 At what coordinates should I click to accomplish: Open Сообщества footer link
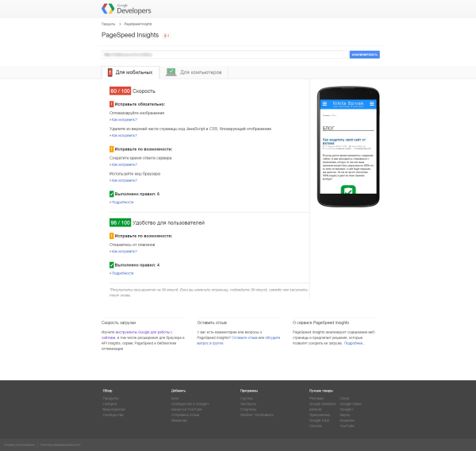(x=113, y=414)
